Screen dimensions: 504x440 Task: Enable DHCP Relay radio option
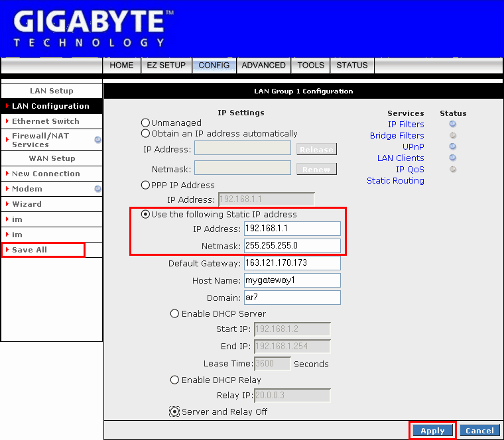click(174, 380)
